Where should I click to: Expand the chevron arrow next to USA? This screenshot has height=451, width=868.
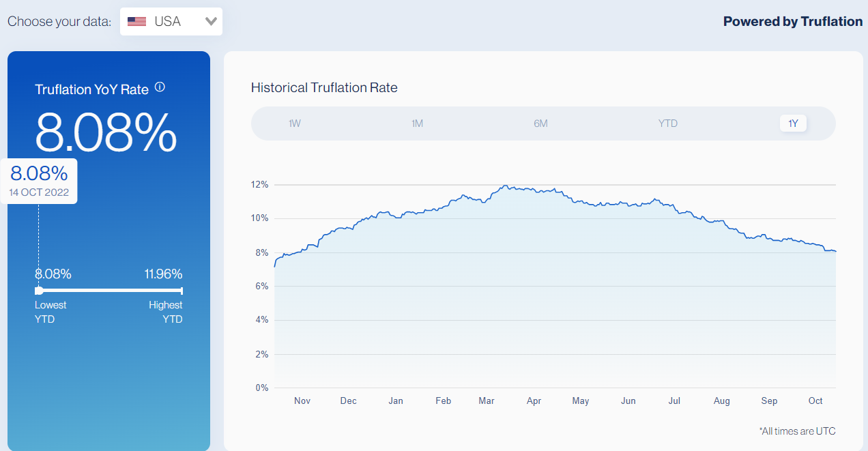(211, 21)
